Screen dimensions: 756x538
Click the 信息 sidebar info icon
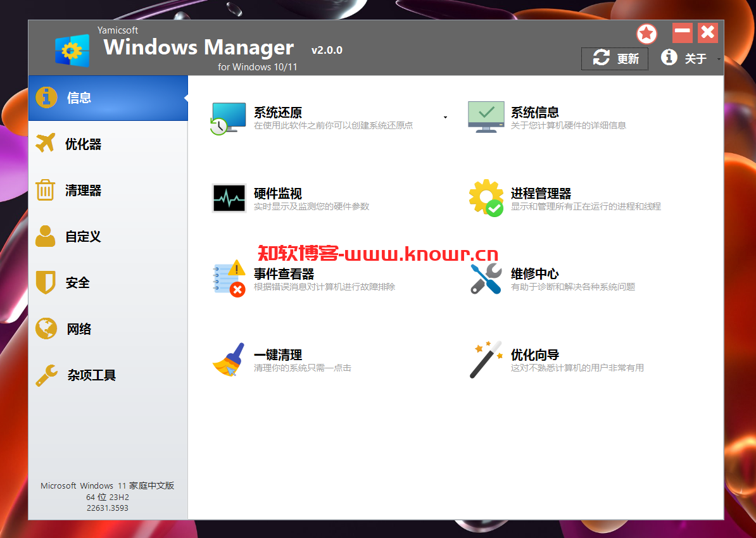pyautogui.click(x=46, y=97)
